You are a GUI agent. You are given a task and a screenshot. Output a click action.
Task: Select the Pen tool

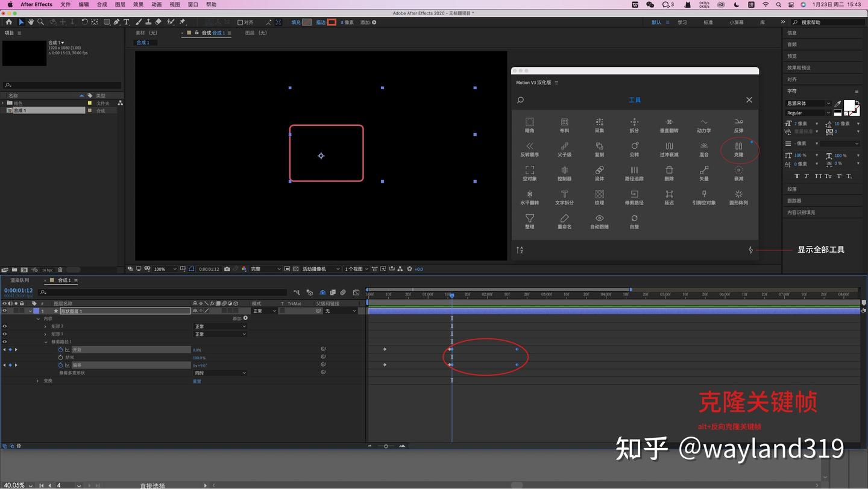tap(117, 22)
